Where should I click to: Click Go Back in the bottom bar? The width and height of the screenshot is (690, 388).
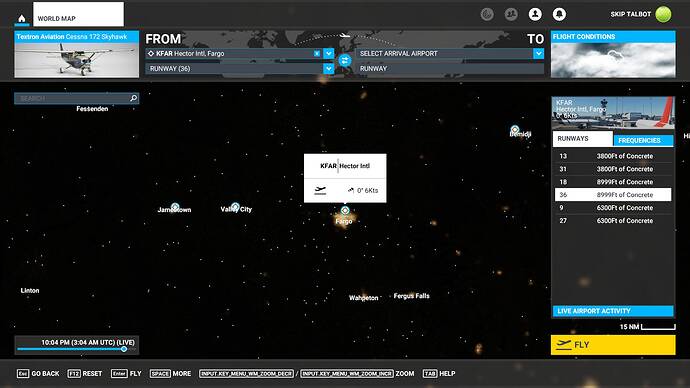pos(38,373)
